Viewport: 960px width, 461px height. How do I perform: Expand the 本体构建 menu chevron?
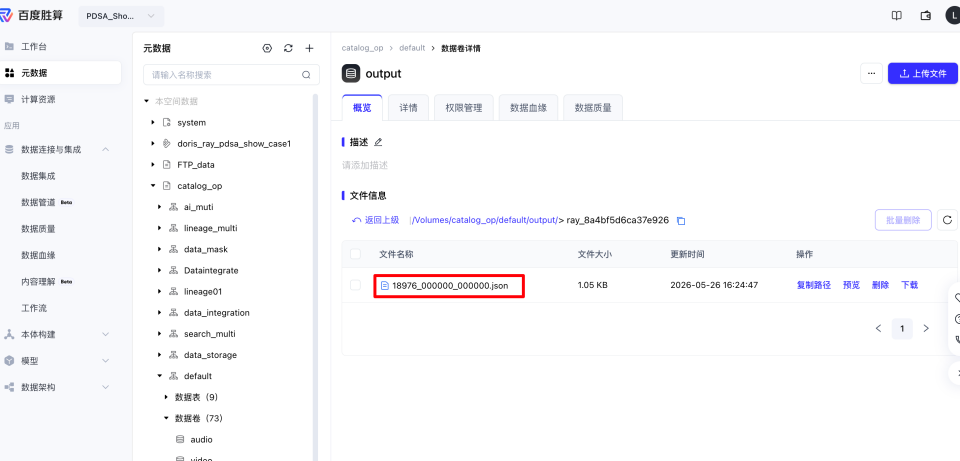[105, 334]
